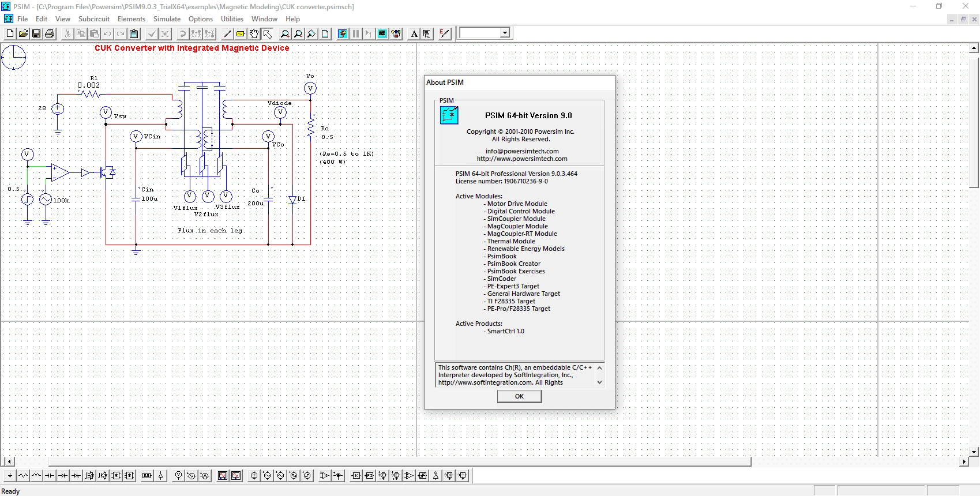The height and width of the screenshot is (496, 980).
Task: Click the 'Motor Drive Module' entry
Action: coord(516,204)
